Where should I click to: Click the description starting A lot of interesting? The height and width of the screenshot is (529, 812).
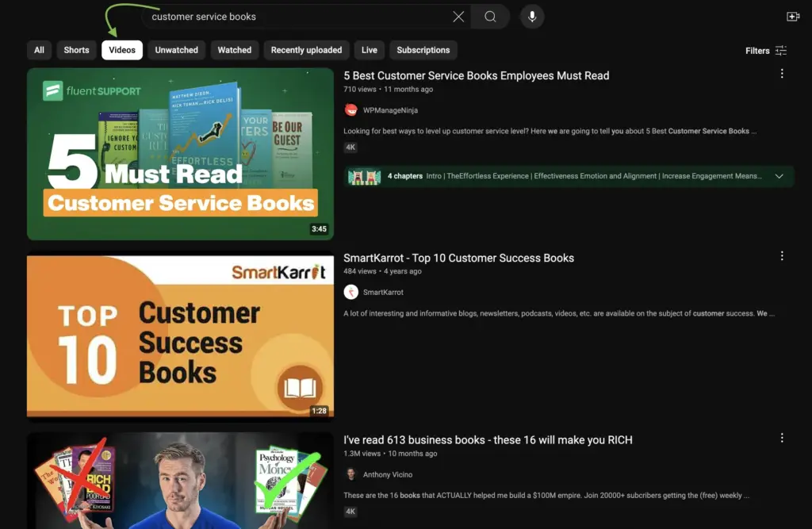click(x=559, y=313)
